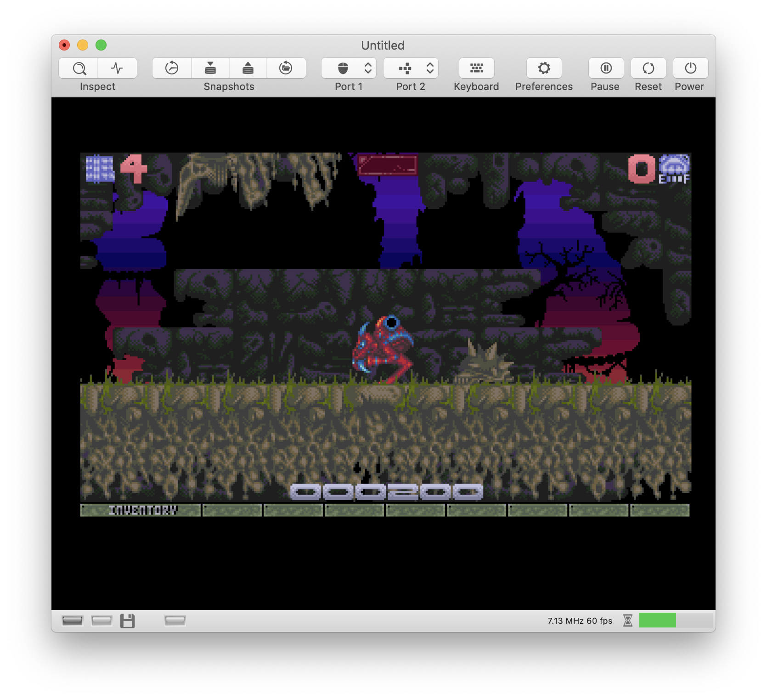This screenshot has height=700, width=767.
Task: Click the green full-screen window button
Action: click(101, 45)
